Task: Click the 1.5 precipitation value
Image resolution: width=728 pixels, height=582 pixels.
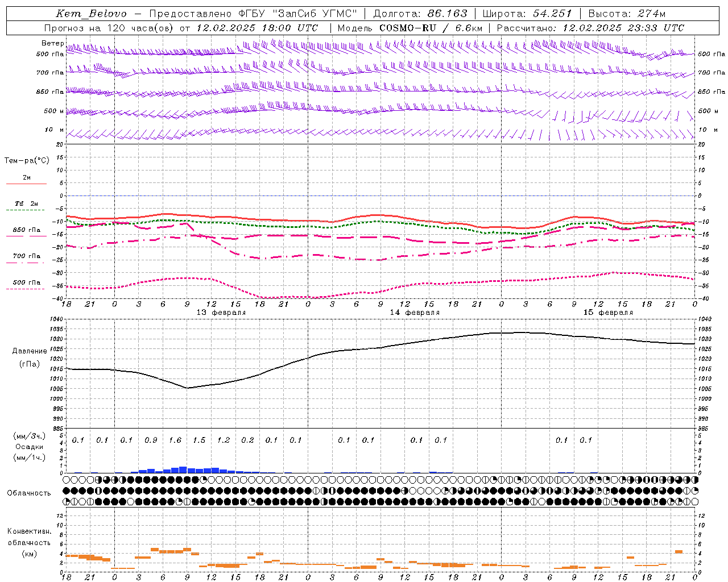Action: point(199,440)
